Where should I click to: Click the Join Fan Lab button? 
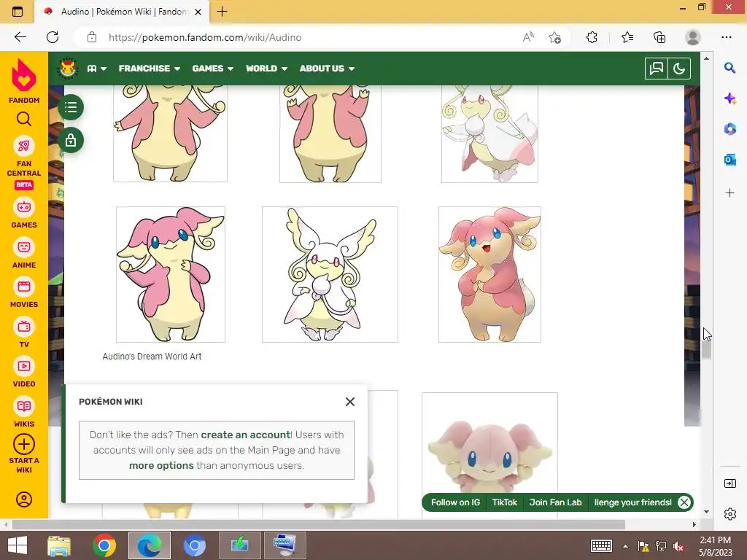point(555,502)
